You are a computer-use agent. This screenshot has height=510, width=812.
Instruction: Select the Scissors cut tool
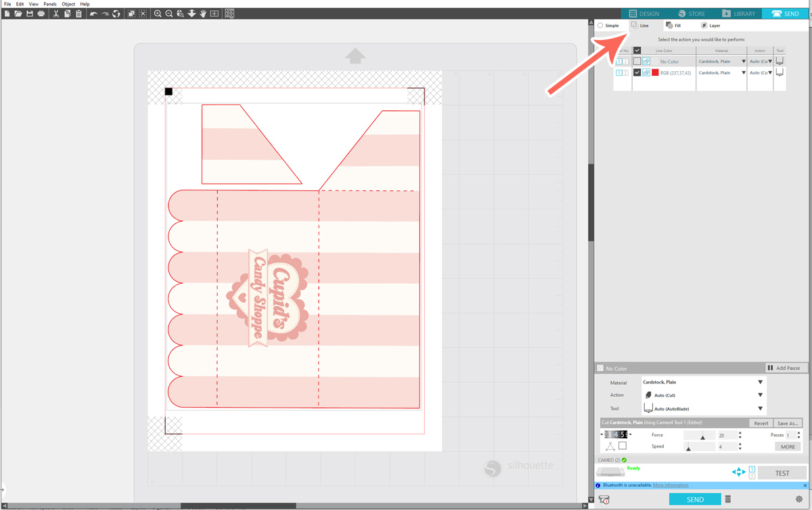(56, 13)
